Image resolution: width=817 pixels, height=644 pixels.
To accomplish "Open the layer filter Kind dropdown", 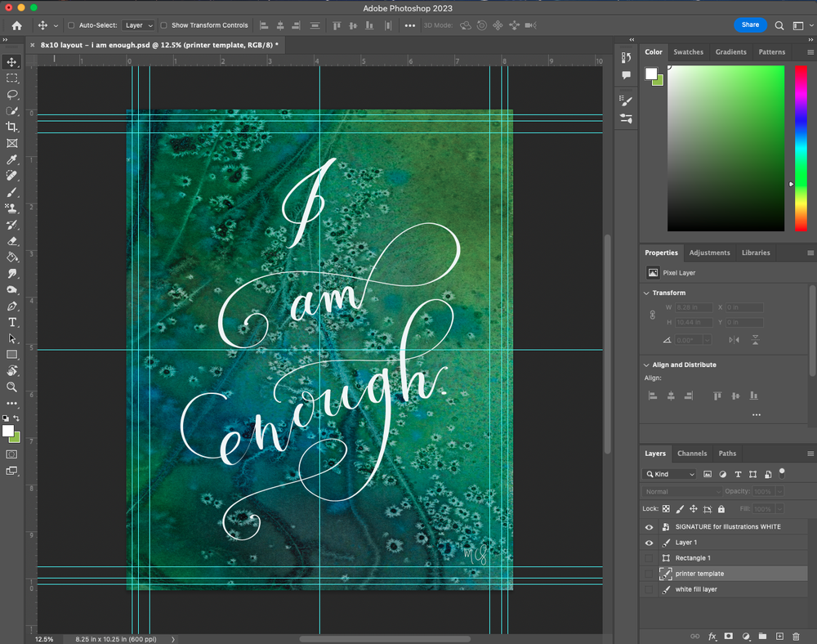I will click(x=670, y=474).
